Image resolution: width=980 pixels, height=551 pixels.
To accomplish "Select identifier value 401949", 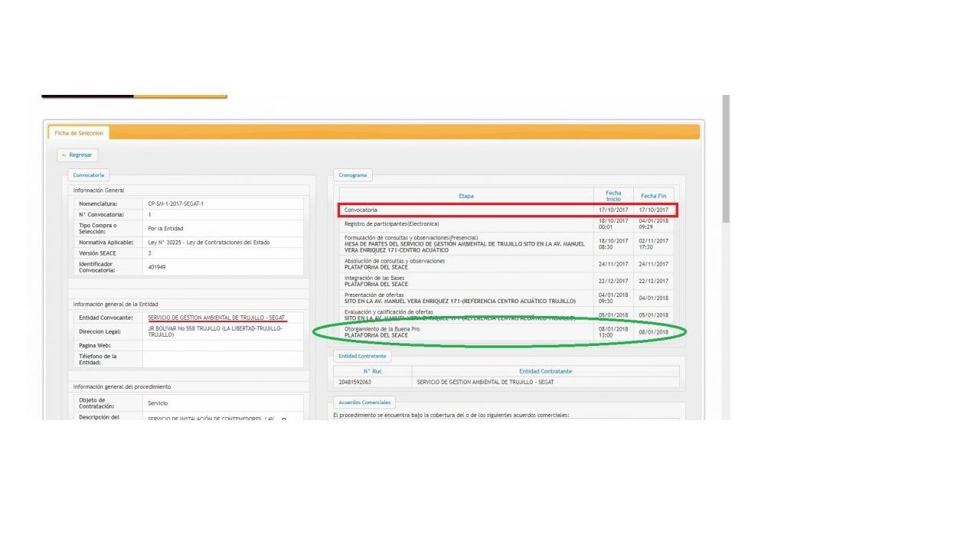I will pyautogui.click(x=156, y=267).
